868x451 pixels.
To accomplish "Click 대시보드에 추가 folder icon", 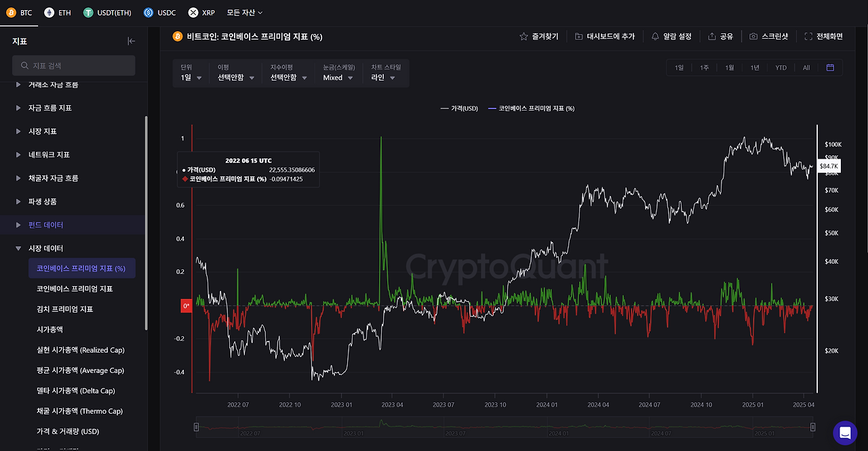I will [578, 37].
